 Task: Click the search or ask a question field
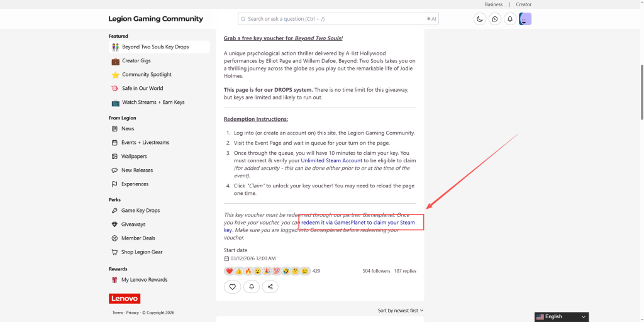click(333, 19)
